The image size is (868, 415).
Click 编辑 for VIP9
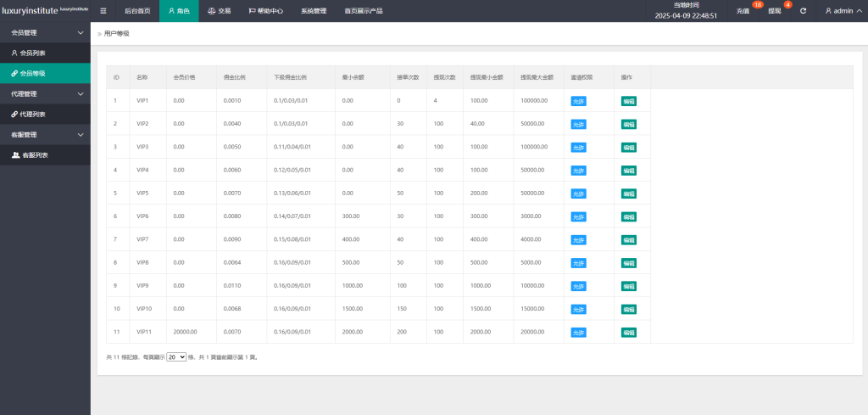[629, 286]
